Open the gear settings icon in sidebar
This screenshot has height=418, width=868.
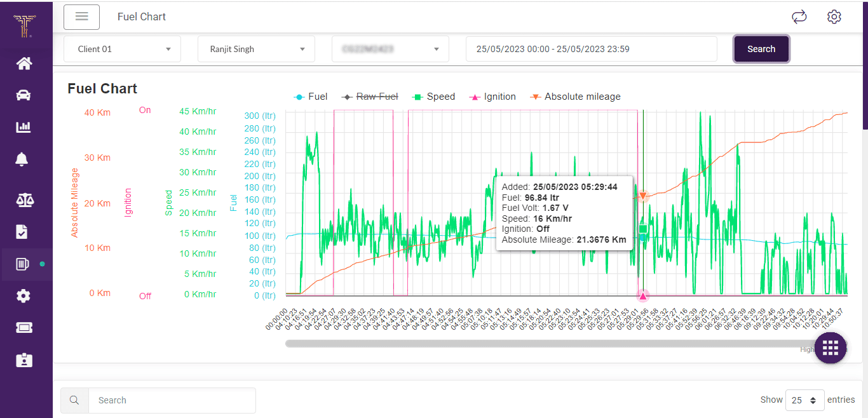pyautogui.click(x=24, y=295)
